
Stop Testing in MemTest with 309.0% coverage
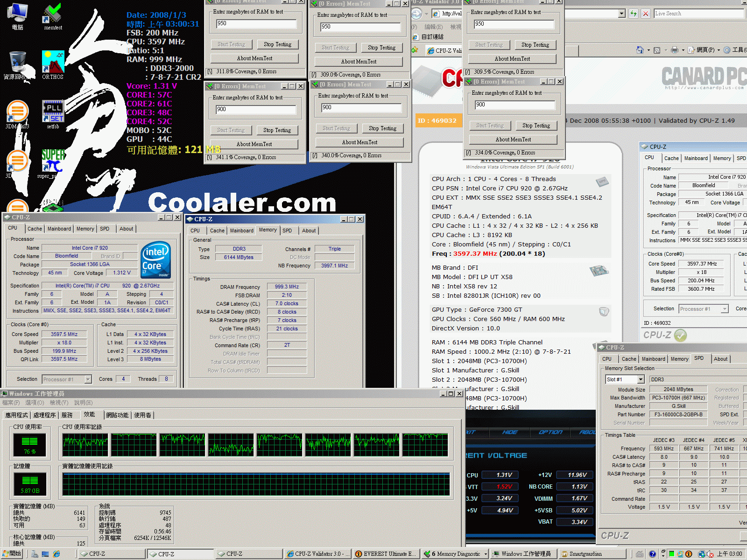(x=381, y=48)
